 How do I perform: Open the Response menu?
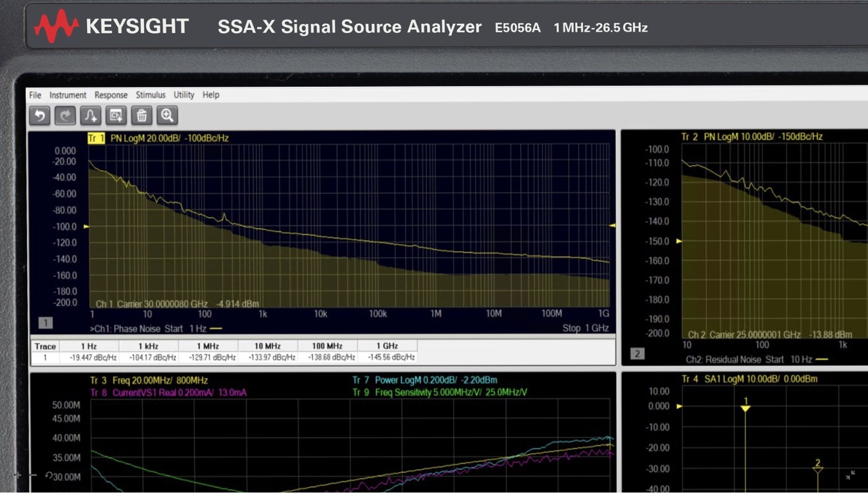click(x=111, y=95)
